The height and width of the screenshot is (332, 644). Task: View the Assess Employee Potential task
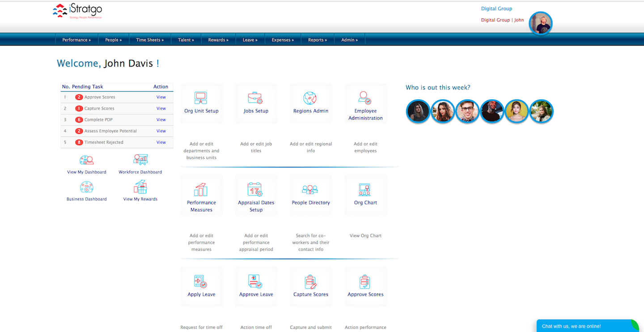coord(161,131)
